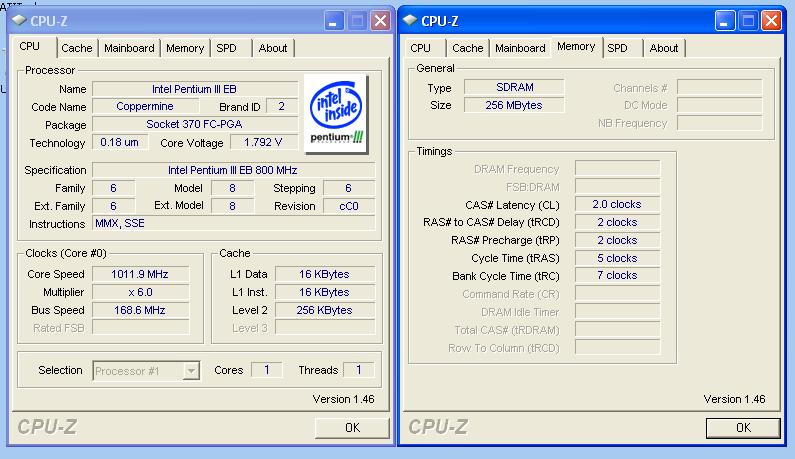
Task: Click the Bus Speed value '168.6 MHz'
Action: point(140,310)
